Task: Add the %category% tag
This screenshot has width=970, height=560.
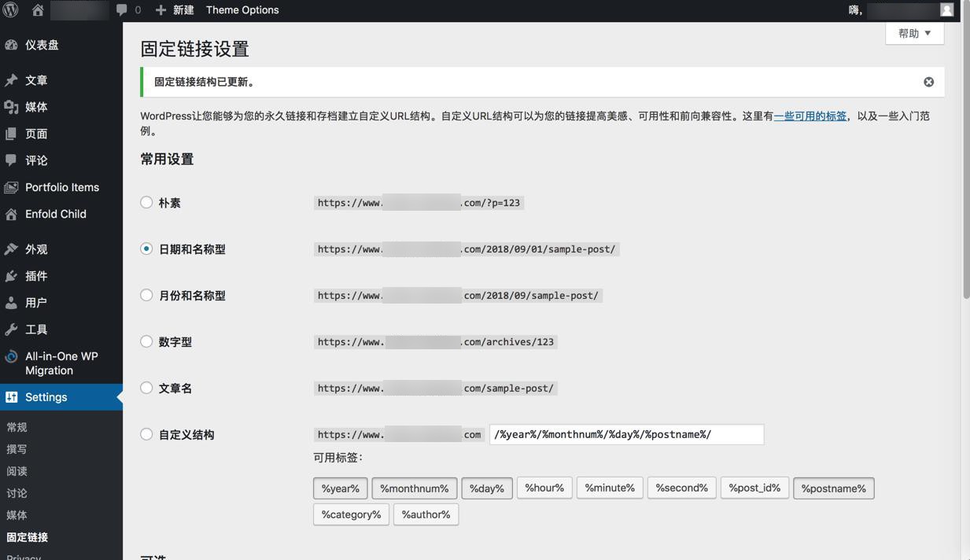Action: tap(351, 514)
